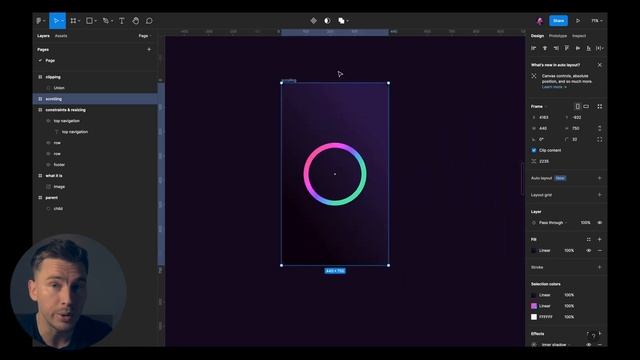Screen dimensions: 640x360
Task: Click the Use as mask icon
Action: click(327, 21)
